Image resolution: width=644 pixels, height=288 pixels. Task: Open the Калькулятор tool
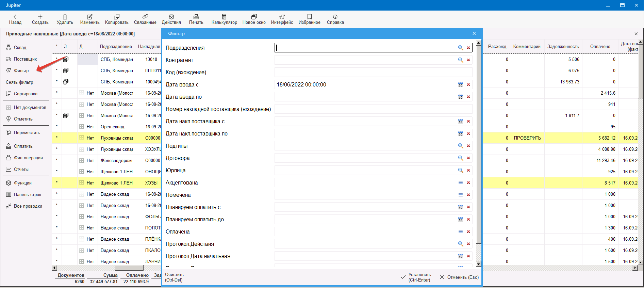pyautogui.click(x=224, y=19)
